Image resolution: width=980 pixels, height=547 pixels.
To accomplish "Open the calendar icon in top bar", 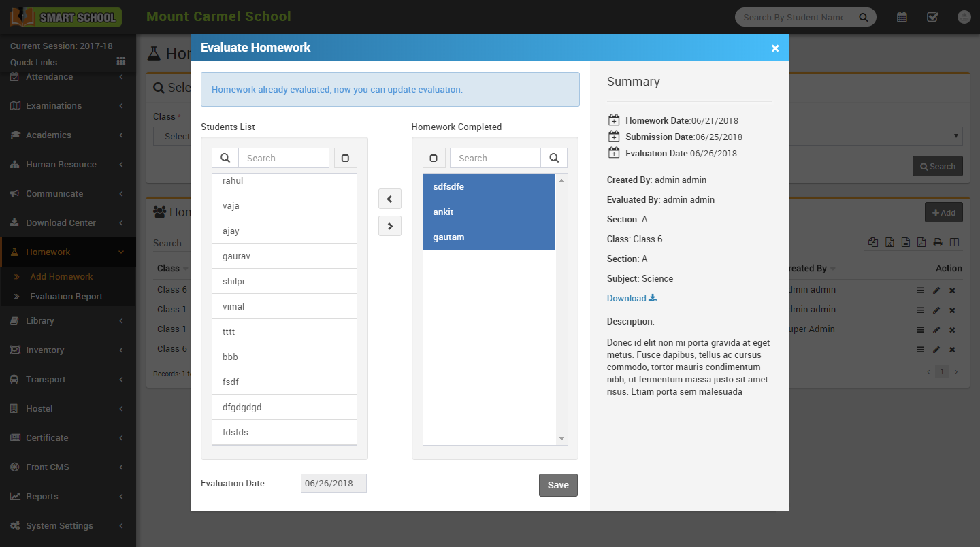I will pyautogui.click(x=902, y=17).
